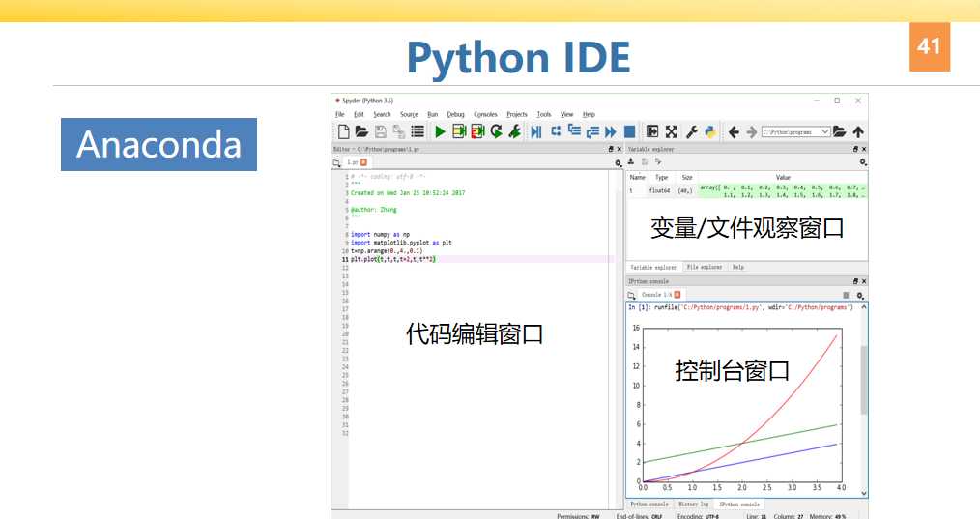The width and height of the screenshot is (980, 519).
Task: Open Preferences via the wrench icon
Action: tap(692, 131)
